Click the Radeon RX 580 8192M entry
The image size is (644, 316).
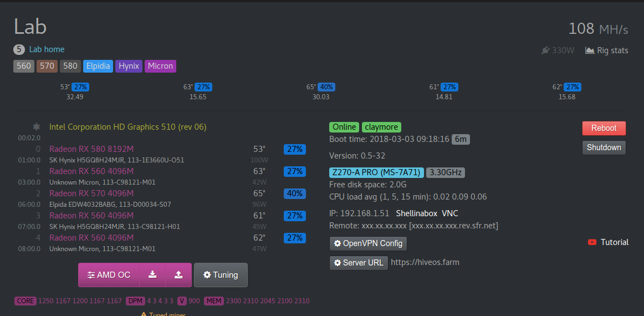pos(91,149)
